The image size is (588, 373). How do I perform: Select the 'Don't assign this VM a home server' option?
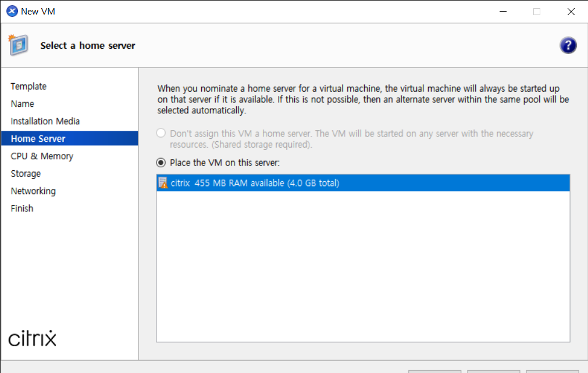[161, 133]
